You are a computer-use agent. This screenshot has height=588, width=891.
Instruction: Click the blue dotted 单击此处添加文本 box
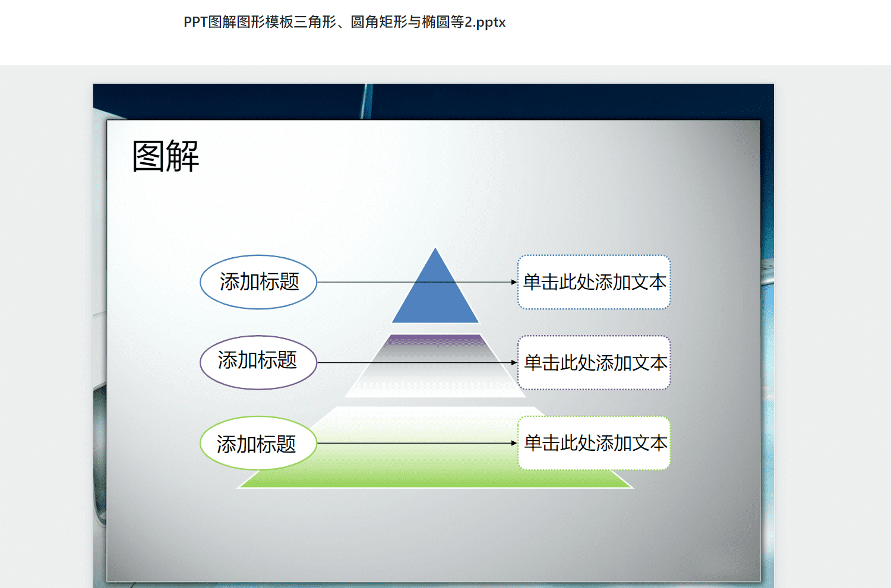pos(594,282)
